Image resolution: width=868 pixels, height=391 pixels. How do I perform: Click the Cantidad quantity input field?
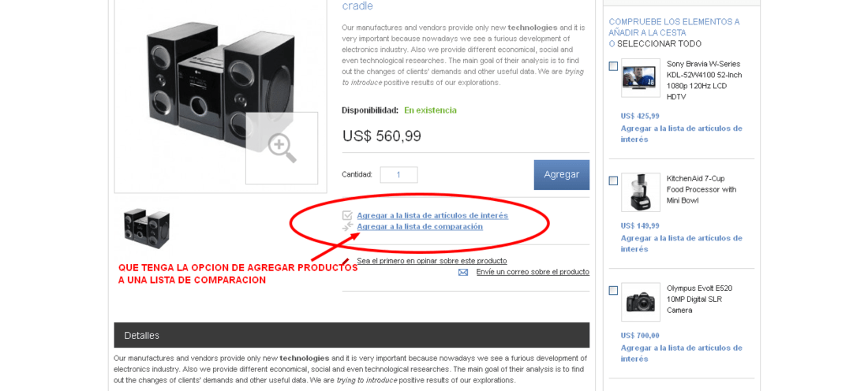coord(398,175)
